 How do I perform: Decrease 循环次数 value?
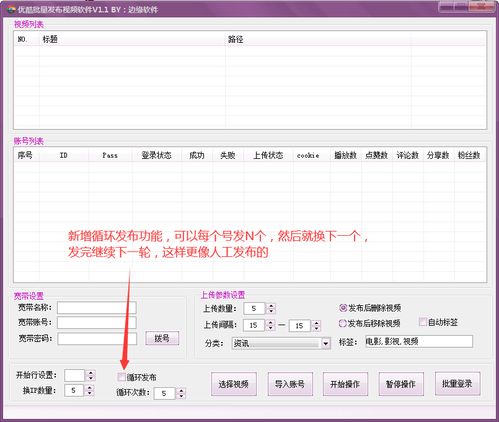(181, 396)
